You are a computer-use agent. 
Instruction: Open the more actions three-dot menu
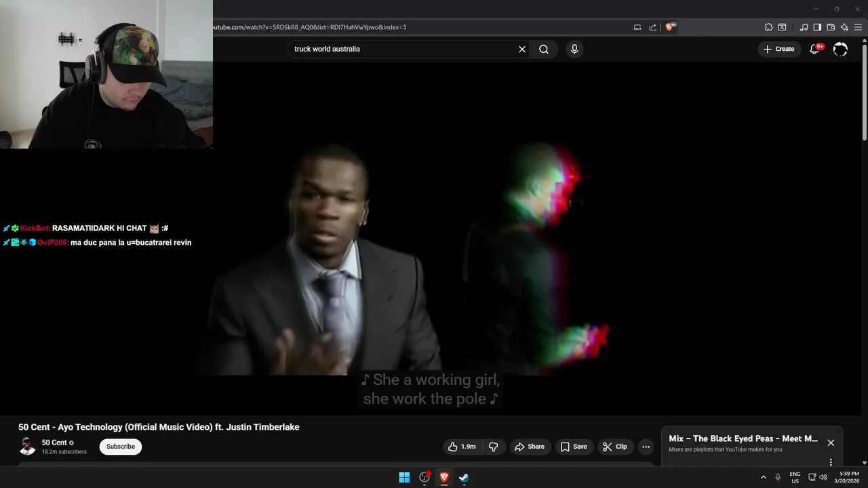646,447
